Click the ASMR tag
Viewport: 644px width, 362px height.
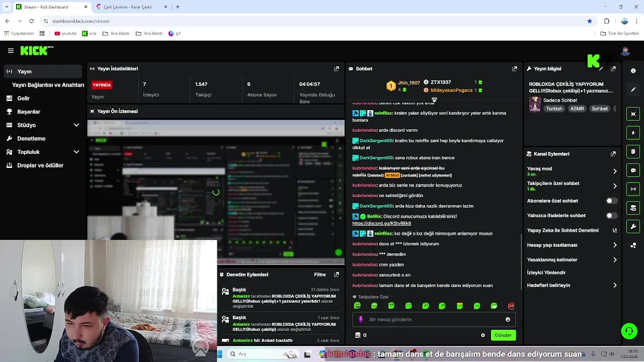577,109
